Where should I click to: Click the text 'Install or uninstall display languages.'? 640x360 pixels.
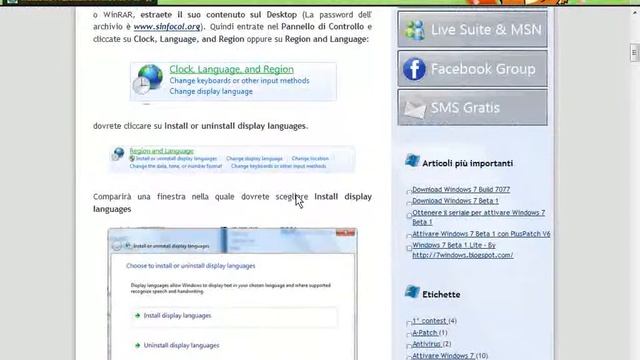click(x=236, y=126)
